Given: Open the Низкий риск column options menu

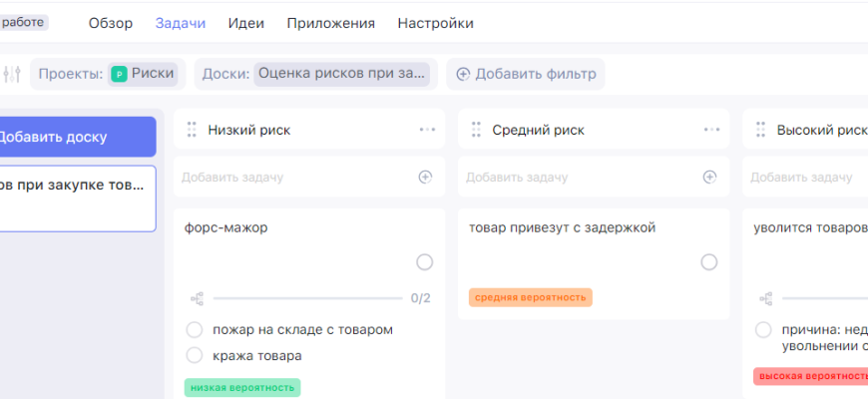Looking at the screenshot, I should pos(427,130).
